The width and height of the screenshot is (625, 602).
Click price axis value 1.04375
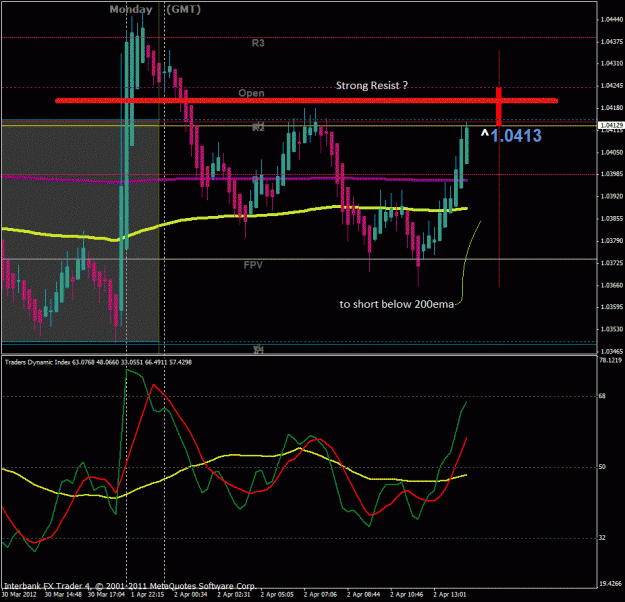(x=611, y=41)
